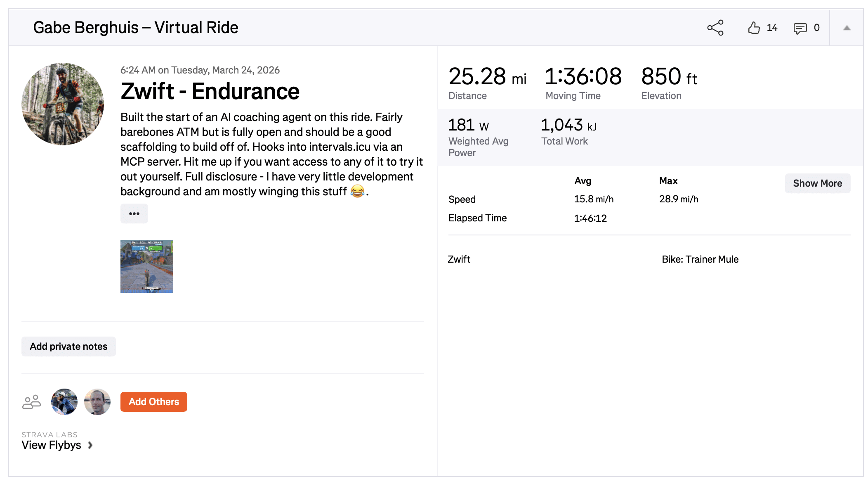Open the three-dots description menu button
The image size is (868, 484).
tap(134, 214)
